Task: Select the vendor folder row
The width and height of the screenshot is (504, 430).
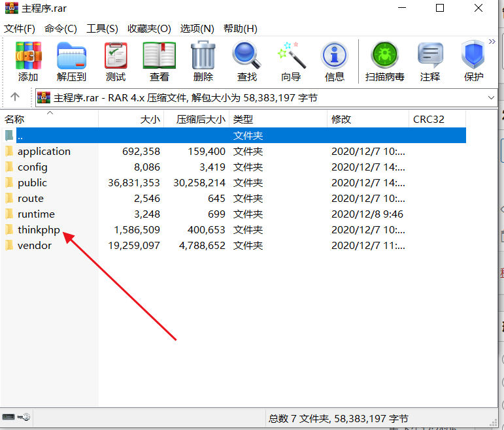Action: (34, 246)
